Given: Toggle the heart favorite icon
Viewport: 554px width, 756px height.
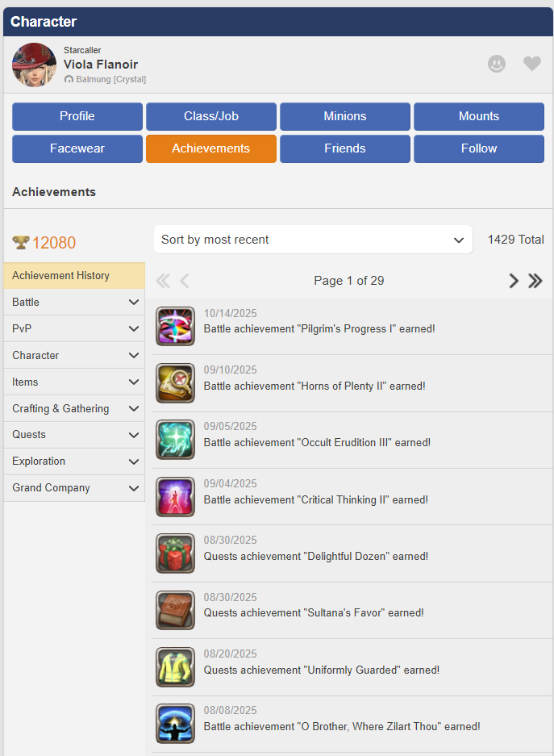Looking at the screenshot, I should [x=532, y=64].
